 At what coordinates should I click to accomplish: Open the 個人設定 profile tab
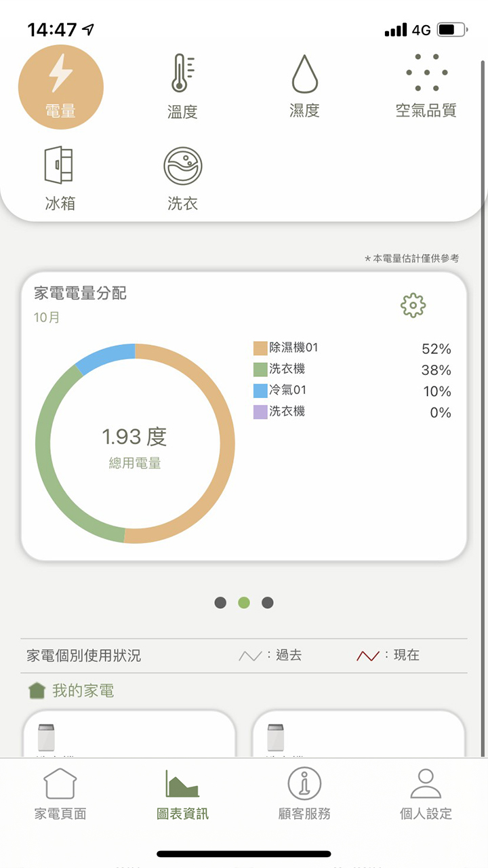pyautogui.click(x=426, y=793)
